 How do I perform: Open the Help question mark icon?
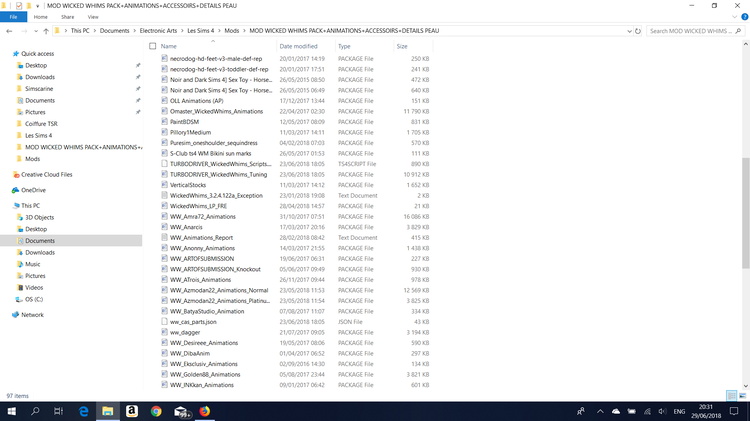click(x=745, y=17)
